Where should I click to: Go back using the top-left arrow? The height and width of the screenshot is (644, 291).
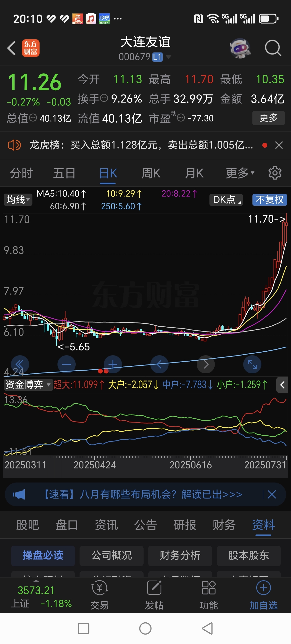coord(11,48)
